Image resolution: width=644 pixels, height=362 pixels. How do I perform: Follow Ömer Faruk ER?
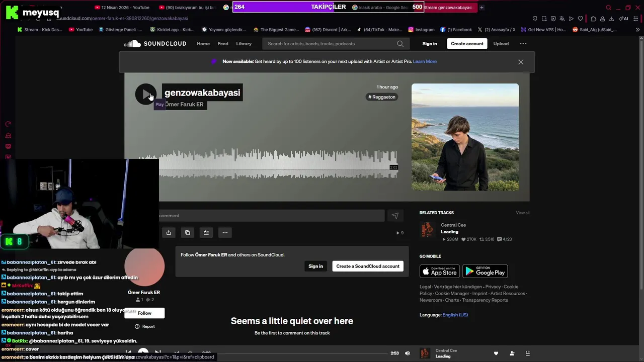144,313
